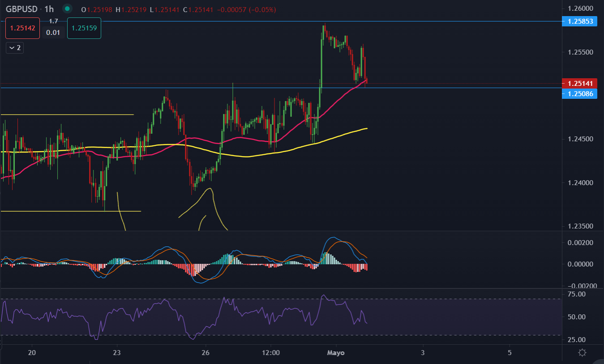
Task: Click the 1.26000 level on the price scale
Action: coord(580,8)
